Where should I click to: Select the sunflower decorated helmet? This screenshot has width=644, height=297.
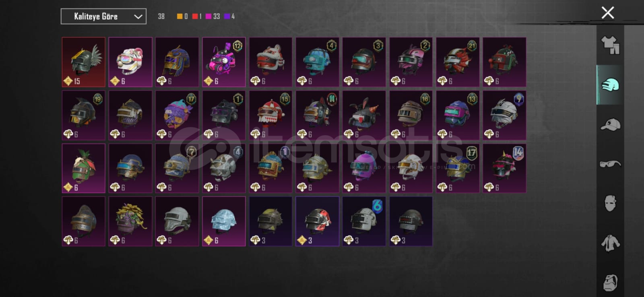click(130, 221)
